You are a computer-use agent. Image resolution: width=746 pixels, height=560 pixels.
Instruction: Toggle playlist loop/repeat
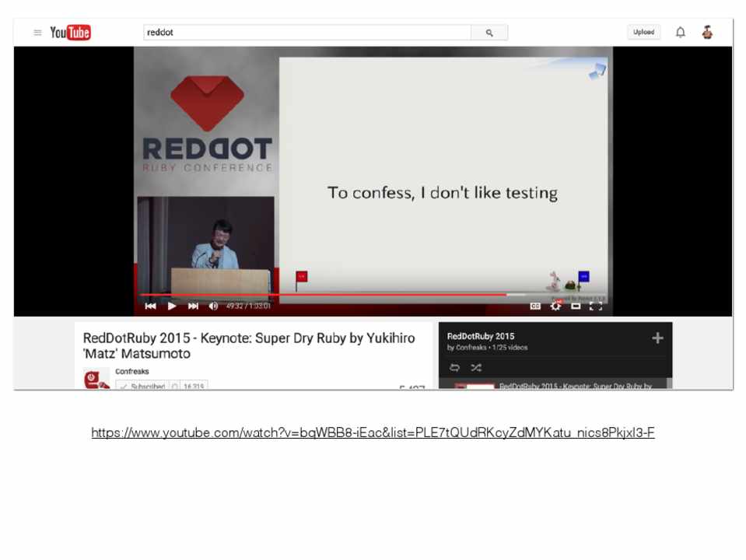(455, 368)
